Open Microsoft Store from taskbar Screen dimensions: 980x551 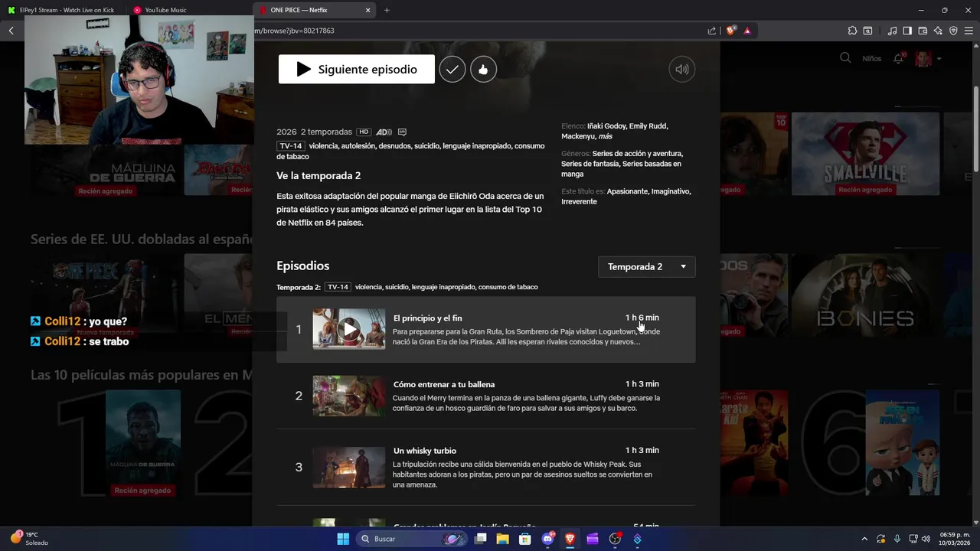(525, 539)
